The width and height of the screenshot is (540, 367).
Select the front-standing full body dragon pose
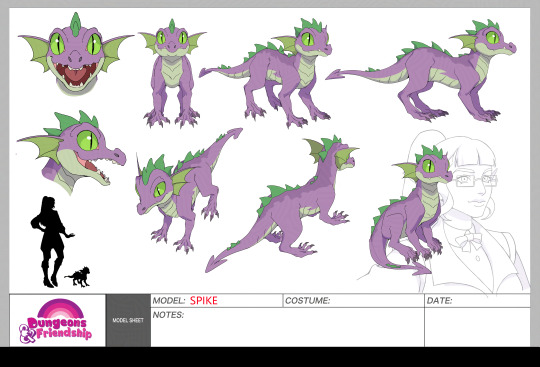click(x=172, y=73)
